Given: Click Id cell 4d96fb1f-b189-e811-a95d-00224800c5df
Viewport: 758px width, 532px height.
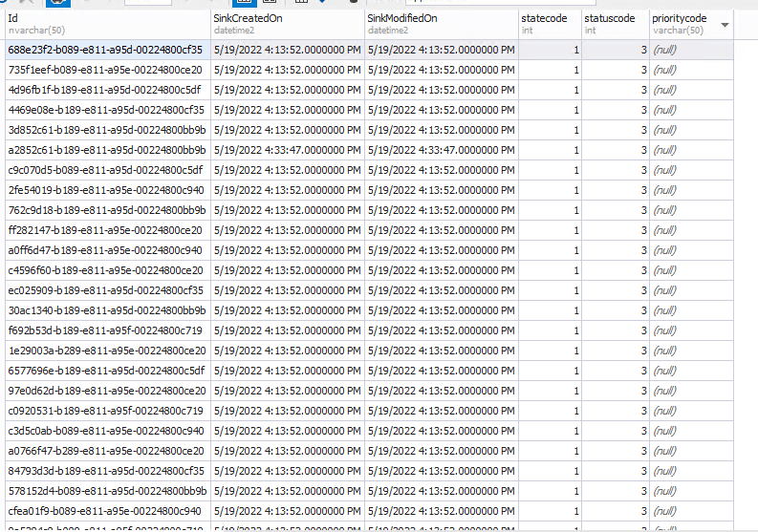Looking at the screenshot, I should click(108, 90).
